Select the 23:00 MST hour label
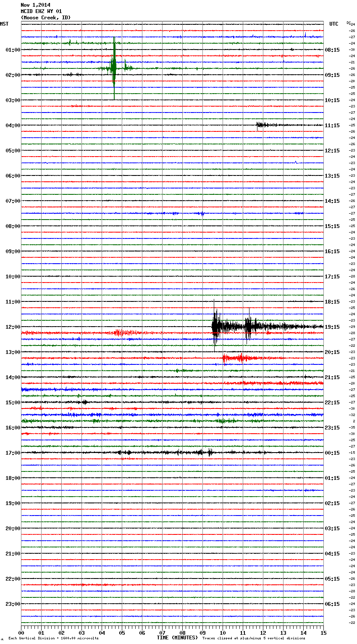This screenshot has width=357, height=644. coord(13,604)
